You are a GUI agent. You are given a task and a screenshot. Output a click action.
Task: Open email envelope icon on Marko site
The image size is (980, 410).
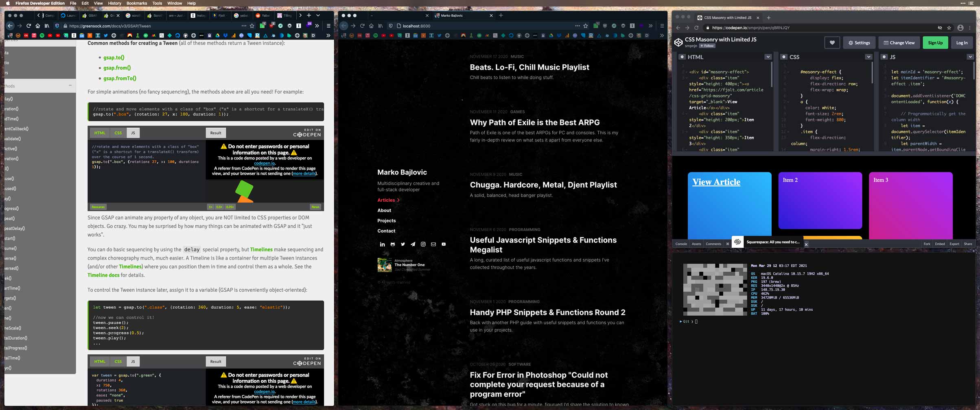433,244
